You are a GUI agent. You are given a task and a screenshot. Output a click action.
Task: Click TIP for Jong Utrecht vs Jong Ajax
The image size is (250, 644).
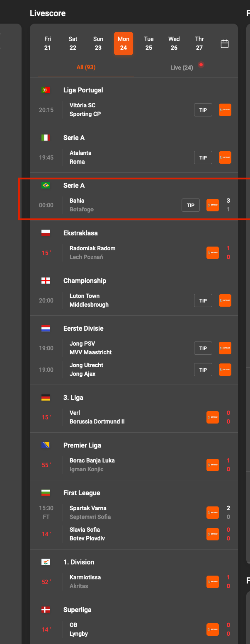(203, 369)
